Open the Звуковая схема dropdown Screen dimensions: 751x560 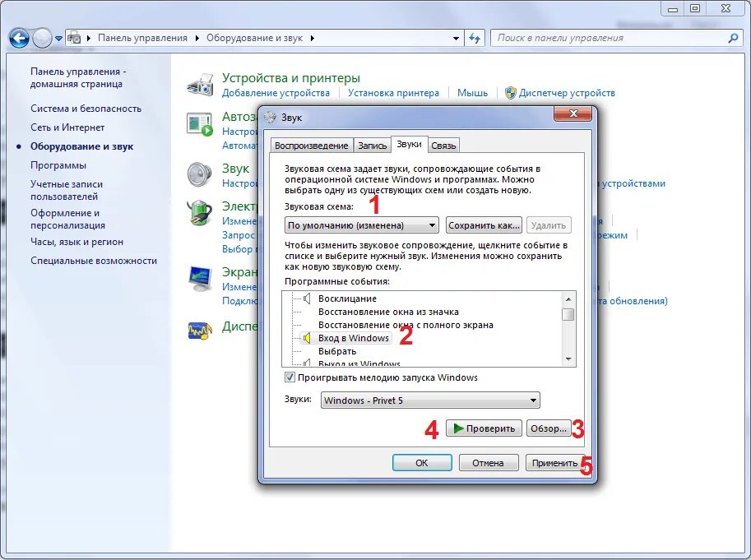[x=362, y=225]
